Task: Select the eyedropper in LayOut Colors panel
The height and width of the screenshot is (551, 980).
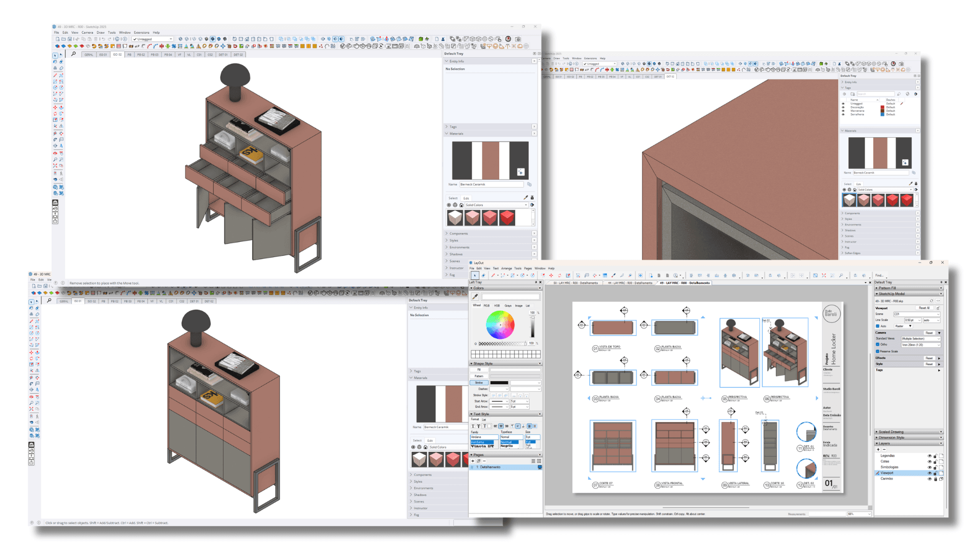Action: click(475, 296)
